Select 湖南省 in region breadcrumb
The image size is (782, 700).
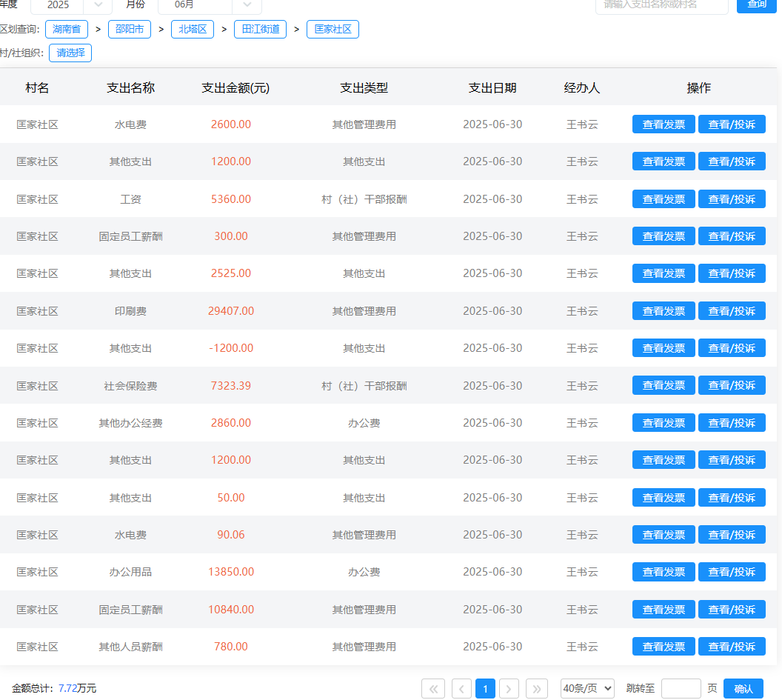tap(67, 29)
